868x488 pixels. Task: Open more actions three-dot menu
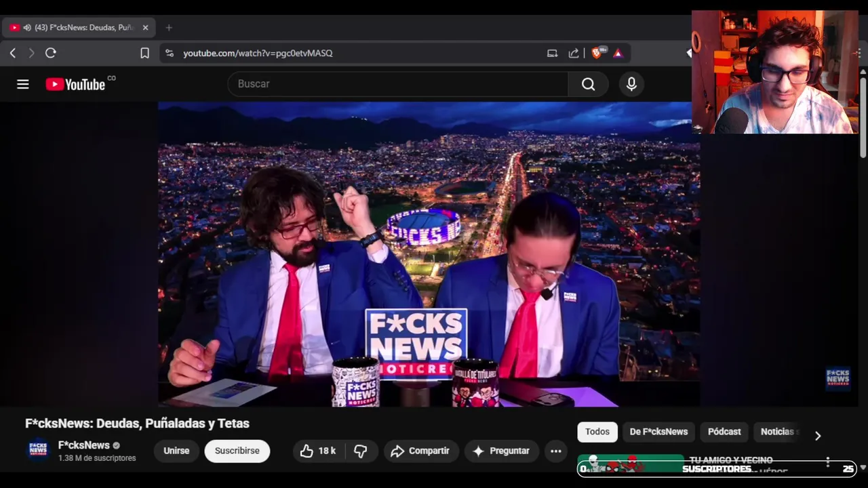point(556,451)
